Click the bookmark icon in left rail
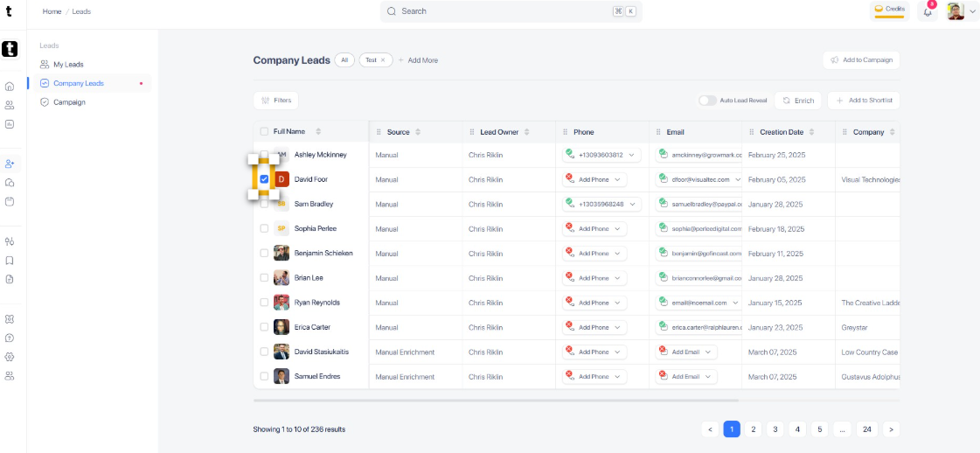This screenshot has width=980, height=453. [x=10, y=261]
